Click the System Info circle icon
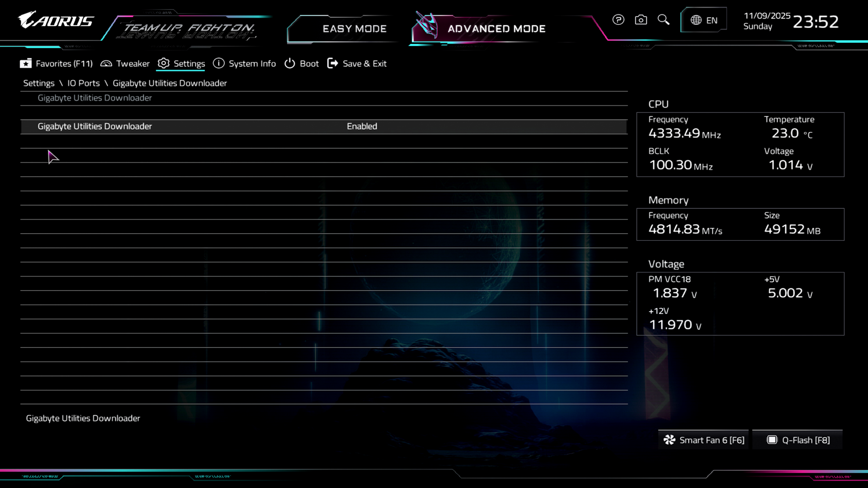Screen dimensions: 868x488 tap(219, 64)
